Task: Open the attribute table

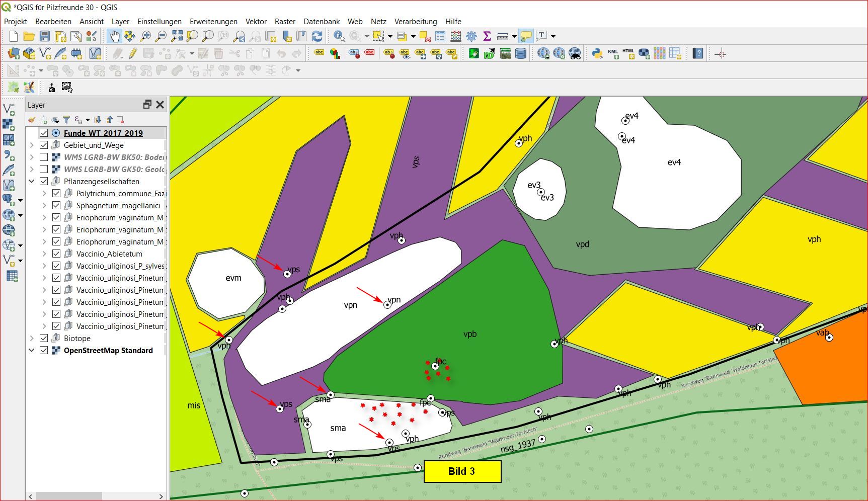Action: (440, 36)
